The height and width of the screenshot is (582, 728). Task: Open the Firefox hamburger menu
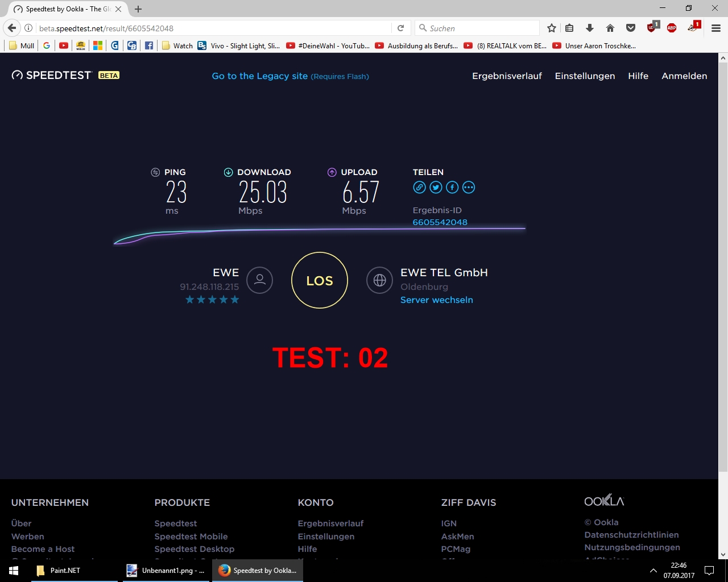coord(716,28)
